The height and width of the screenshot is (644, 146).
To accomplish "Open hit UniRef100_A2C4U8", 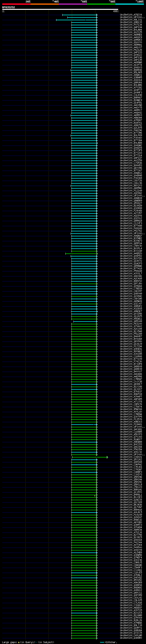I will tap(131, 278).
